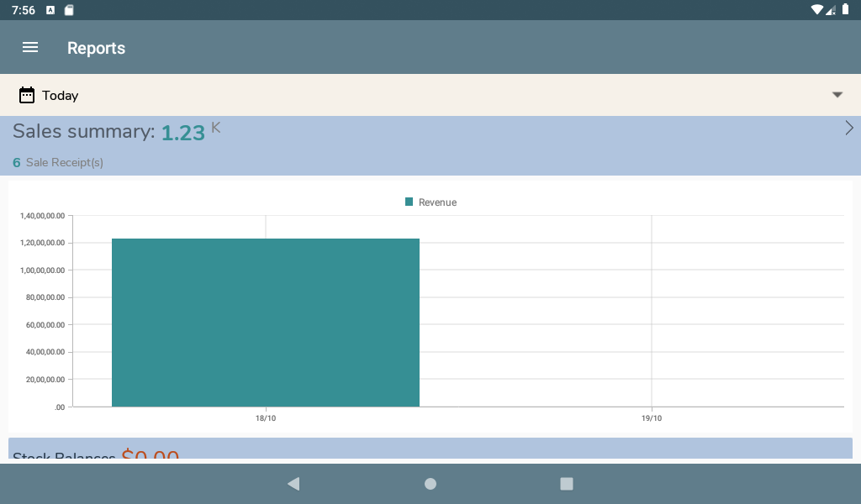This screenshot has width=861, height=504.
Task: Expand the Today date range dropdown arrow
Action: pyautogui.click(x=837, y=95)
